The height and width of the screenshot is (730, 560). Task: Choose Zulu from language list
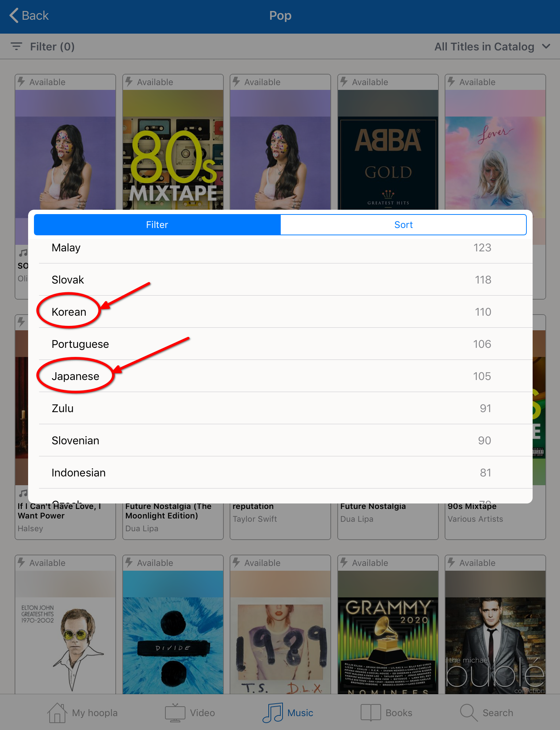click(x=62, y=408)
